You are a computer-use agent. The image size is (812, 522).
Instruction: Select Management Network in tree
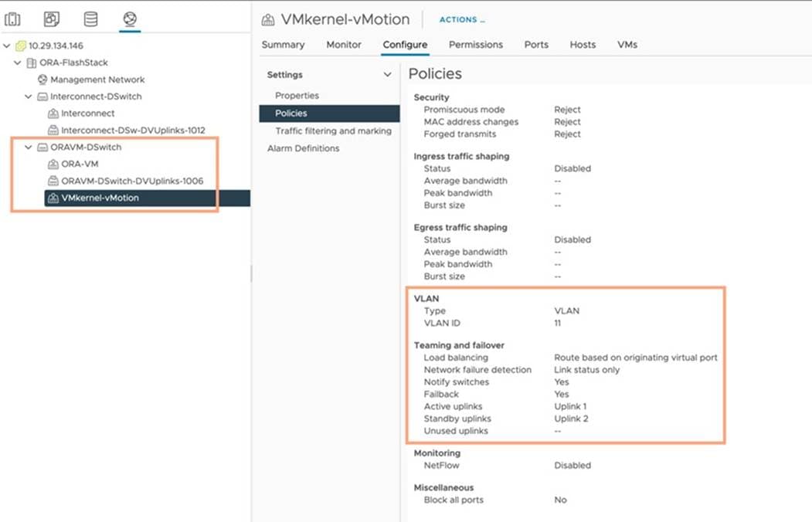coord(97,80)
